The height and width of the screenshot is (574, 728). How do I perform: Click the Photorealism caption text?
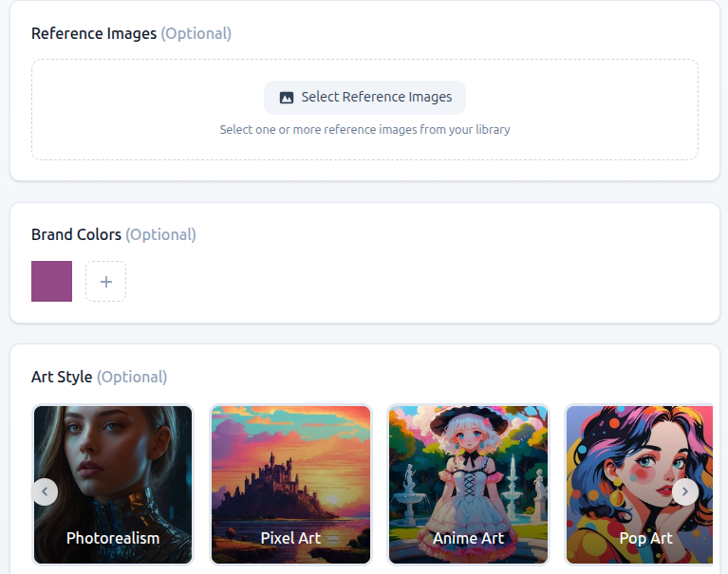113,538
